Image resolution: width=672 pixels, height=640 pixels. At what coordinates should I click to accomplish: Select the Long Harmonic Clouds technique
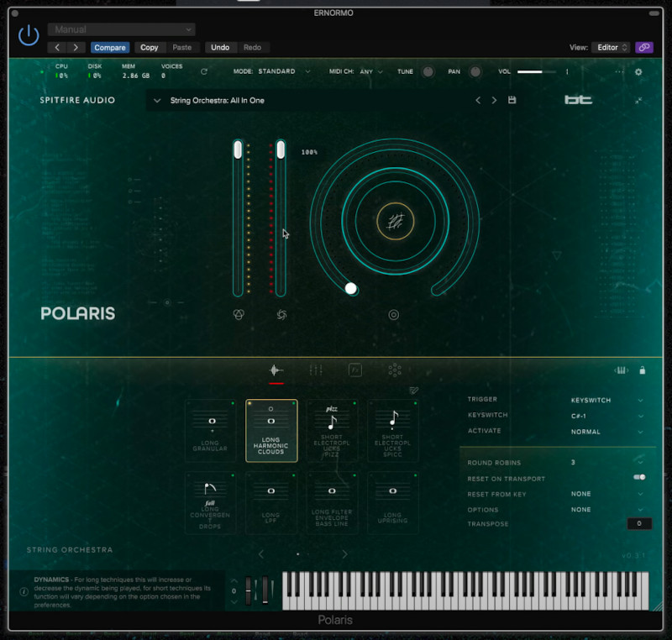tap(271, 431)
